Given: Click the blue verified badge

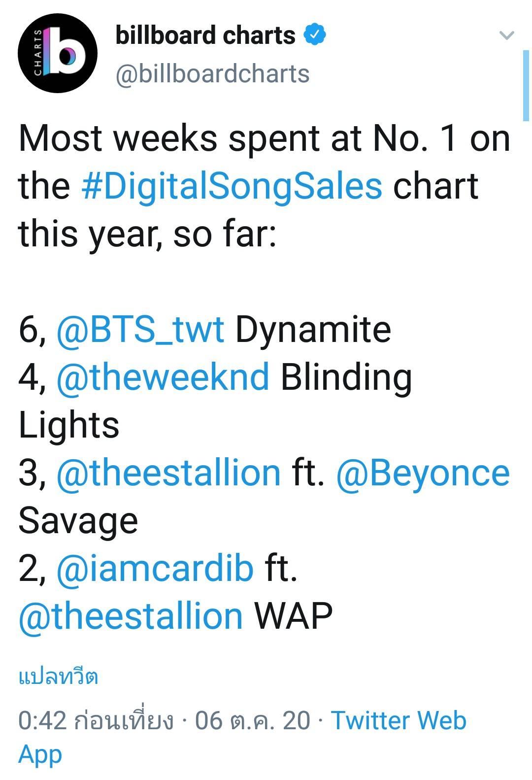Looking at the screenshot, I should point(315,35).
